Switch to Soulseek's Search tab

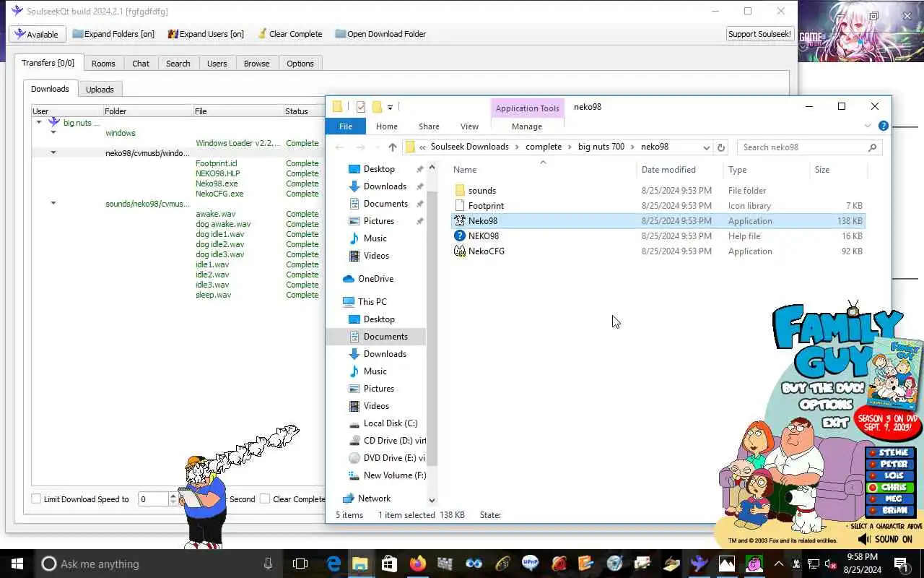click(178, 64)
